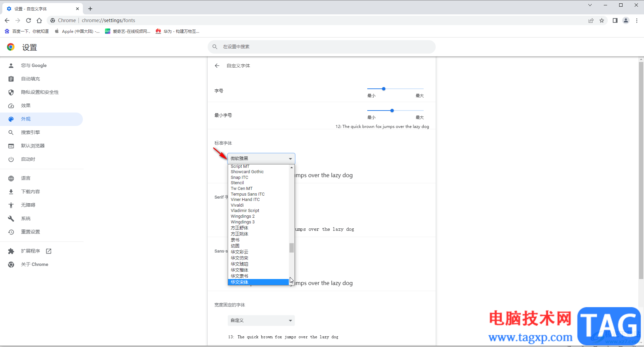Bookmark this page with star icon
Viewport: 644px width, 347px height.
pyautogui.click(x=602, y=20)
